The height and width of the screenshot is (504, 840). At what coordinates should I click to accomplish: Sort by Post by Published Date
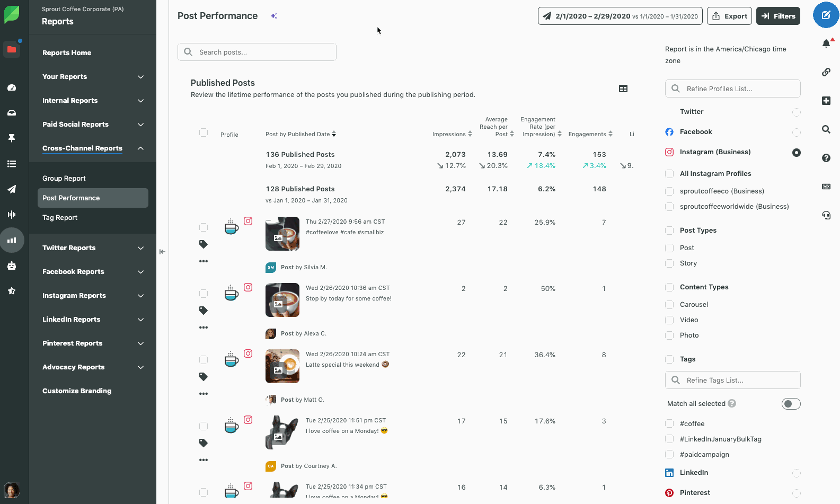[300, 134]
